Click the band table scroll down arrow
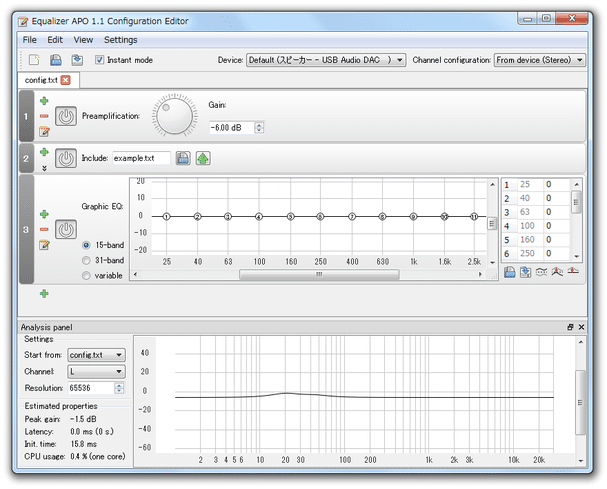This screenshot has height=489, width=607. (576, 256)
